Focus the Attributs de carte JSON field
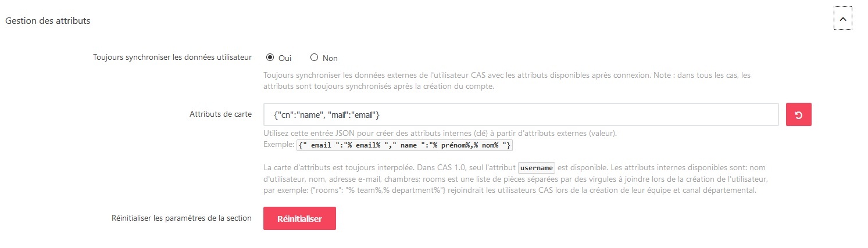This screenshot has height=248, width=868. click(520, 114)
